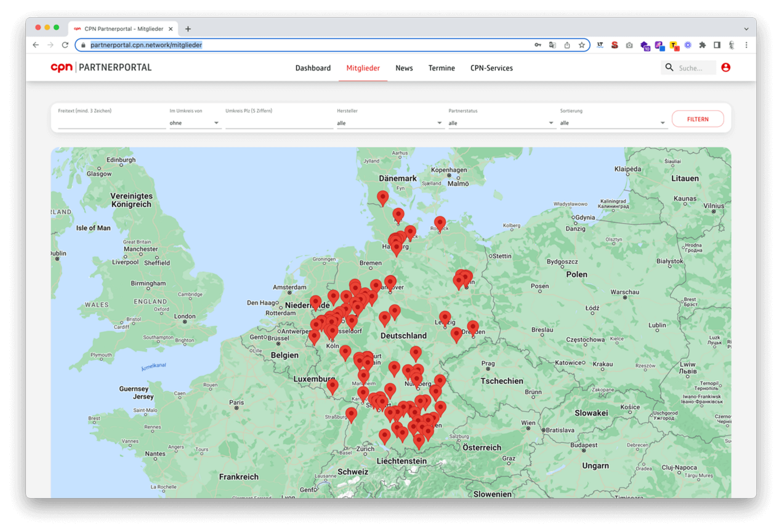Viewport: 782px width, 532px height.
Task: Click the camera screenshot extension
Action: pyautogui.click(x=629, y=45)
